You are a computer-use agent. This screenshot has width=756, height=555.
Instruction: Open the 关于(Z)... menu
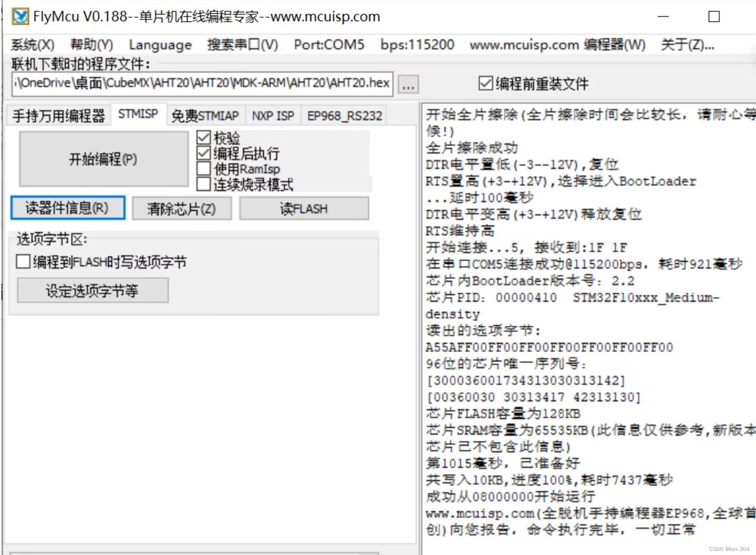click(688, 45)
